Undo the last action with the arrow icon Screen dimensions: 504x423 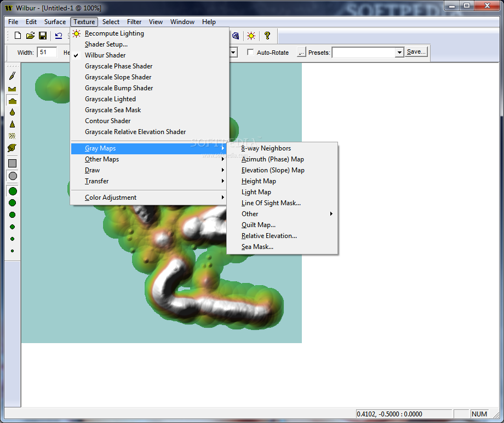pyautogui.click(x=59, y=36)
